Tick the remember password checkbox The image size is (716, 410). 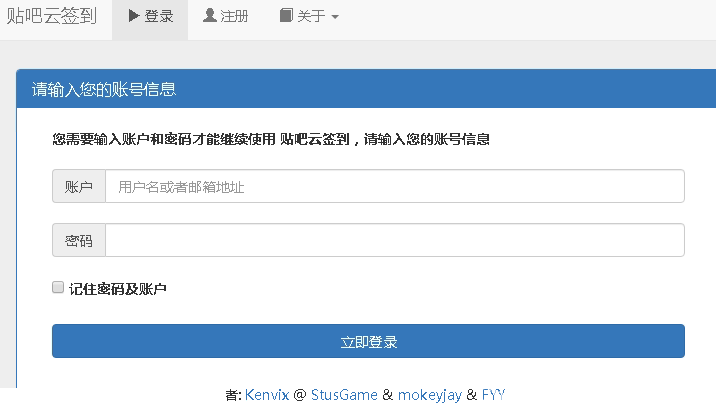coord(58,288)
